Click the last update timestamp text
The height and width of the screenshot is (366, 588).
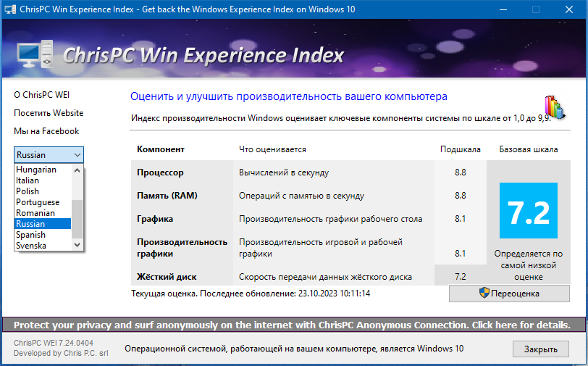tap(251, 294)
